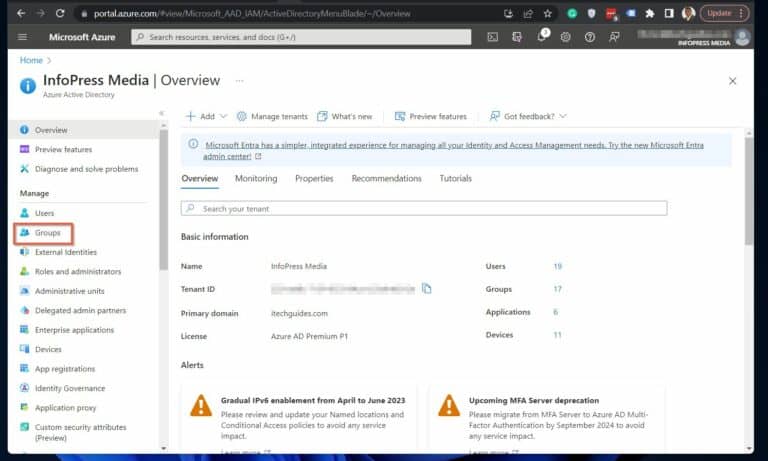Copy the Tenant ID to clipboard

[x=427, y=289]
